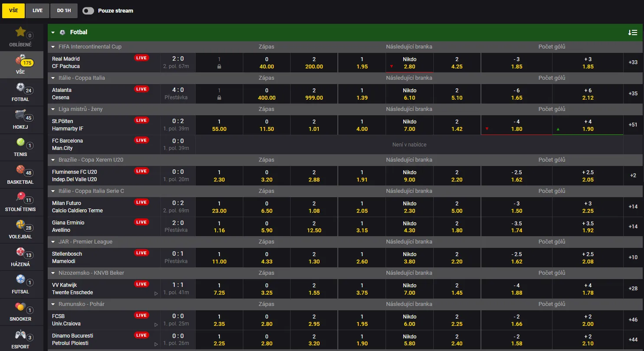
Task: Select the Házená ball icon
Action: pos(20,252)
